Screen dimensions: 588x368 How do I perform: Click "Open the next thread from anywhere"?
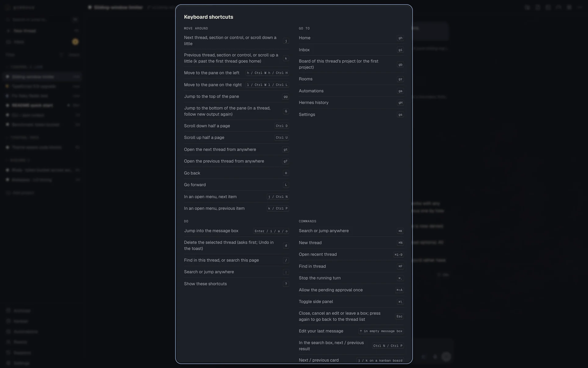[x=236, y=150]
